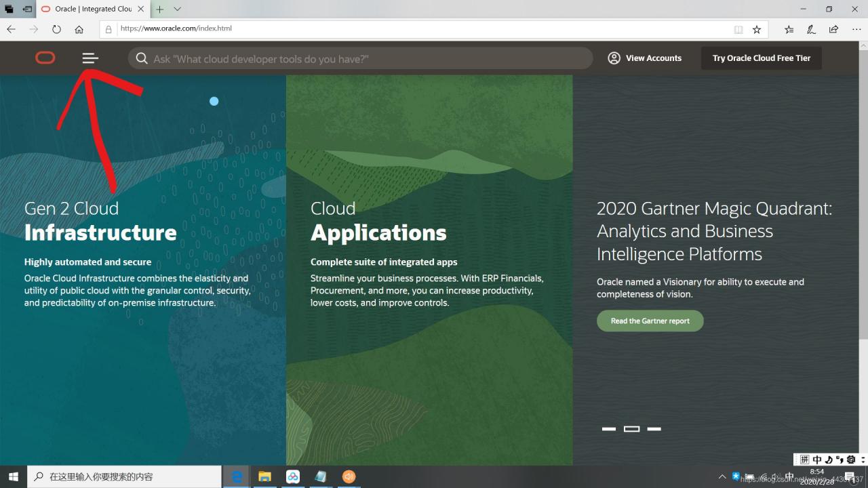Add this page to favorites
This screenshot has height=488, width=868.
(x=757, y=29)
